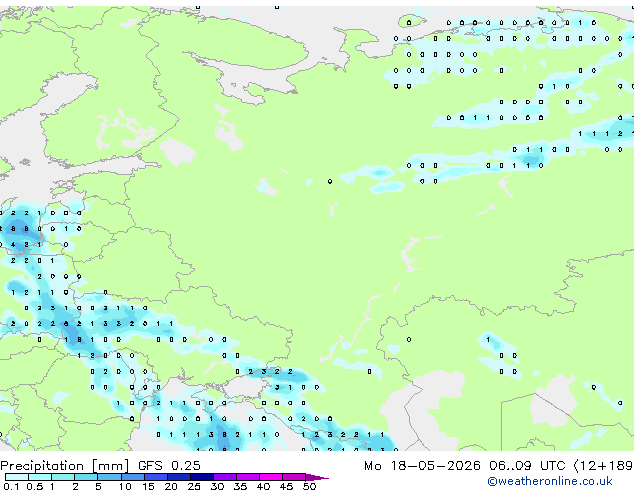Pick the 15–20 mm blue legend swatch
634x490 pixels.
tap(155, 477)
